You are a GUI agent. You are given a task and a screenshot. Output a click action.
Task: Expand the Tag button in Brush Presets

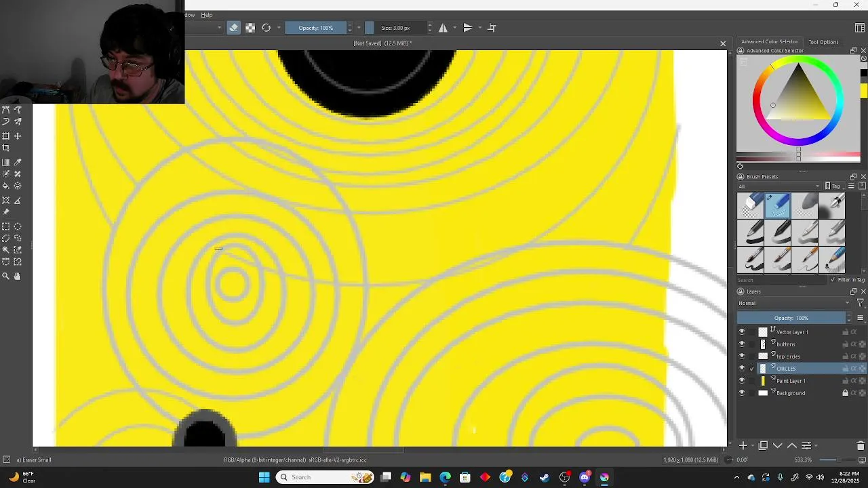(x=833, y=186)
